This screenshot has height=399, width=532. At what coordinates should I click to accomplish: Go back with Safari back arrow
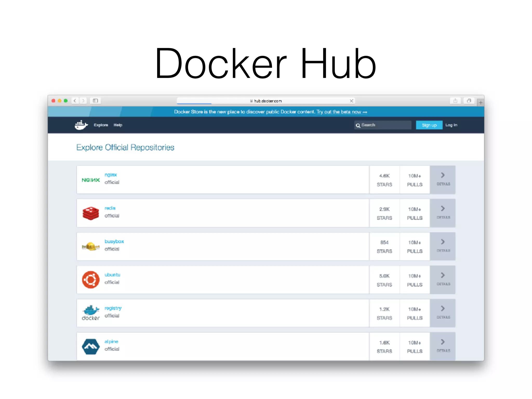click(x=75, y=101)
